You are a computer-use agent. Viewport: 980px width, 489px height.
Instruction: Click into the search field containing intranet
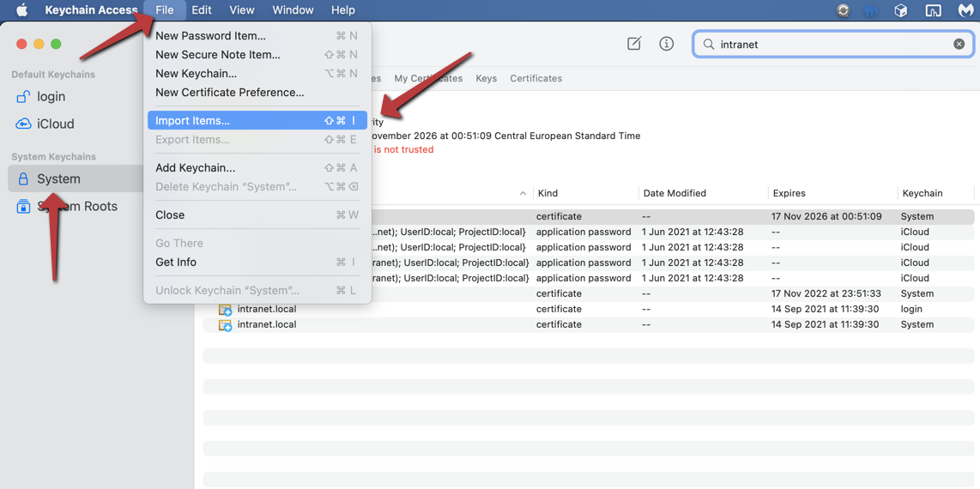(834, 45)
